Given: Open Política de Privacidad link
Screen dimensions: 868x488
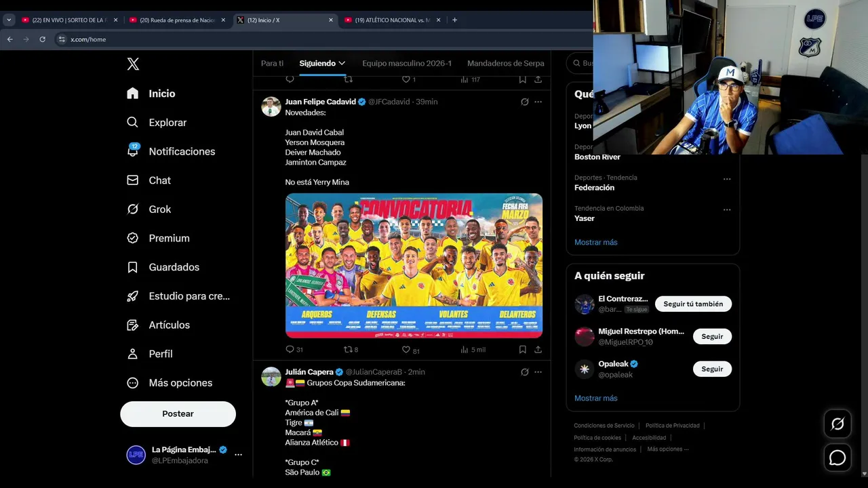Looking at the screenshot, I should (x=672, y=426).
